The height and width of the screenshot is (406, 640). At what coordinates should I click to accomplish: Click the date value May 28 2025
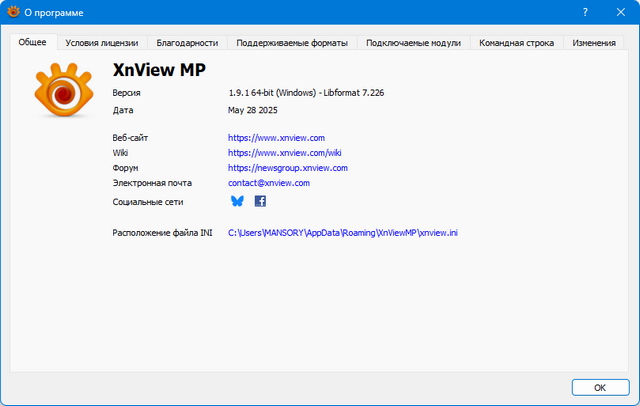coord(253,110)
